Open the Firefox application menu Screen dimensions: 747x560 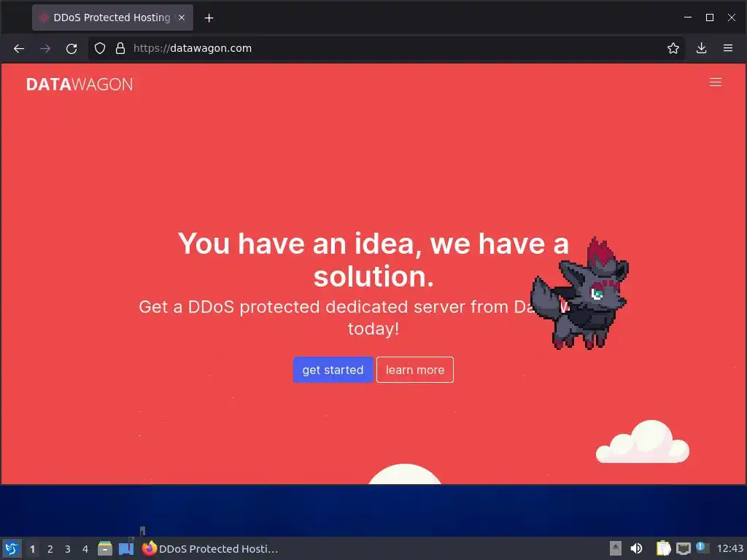point(728,48)
